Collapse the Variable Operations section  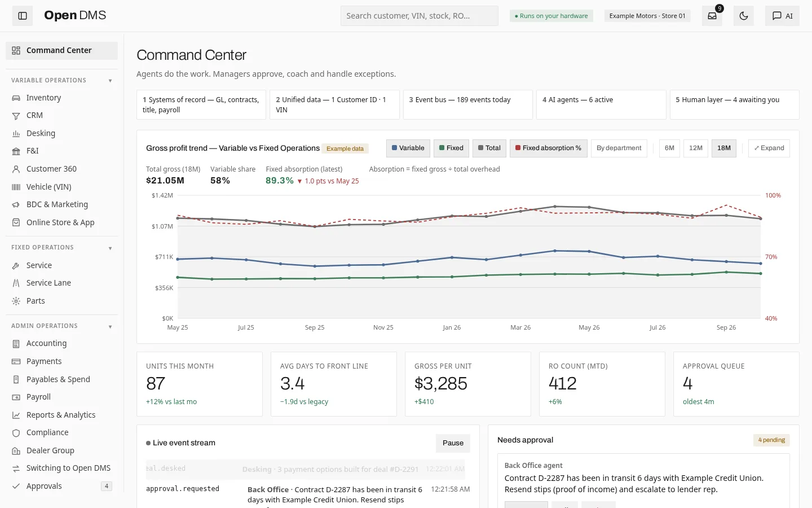tap(110, 81)
